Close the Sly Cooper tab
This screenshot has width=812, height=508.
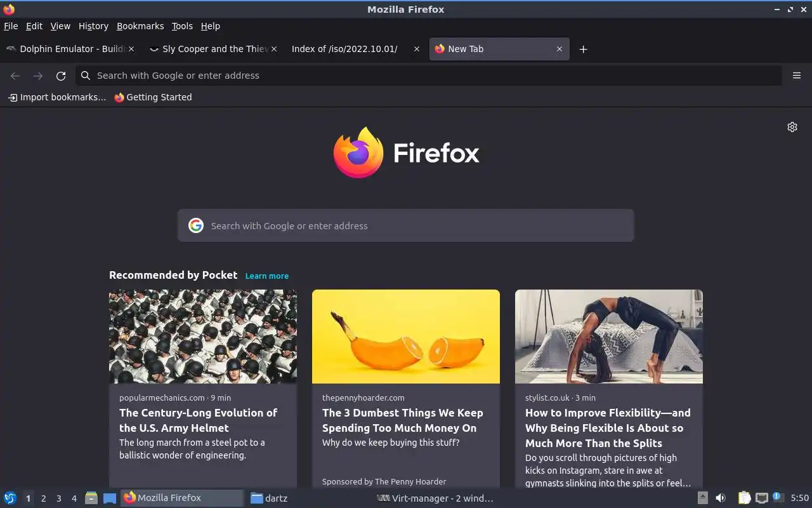click(x=274, y=49)
